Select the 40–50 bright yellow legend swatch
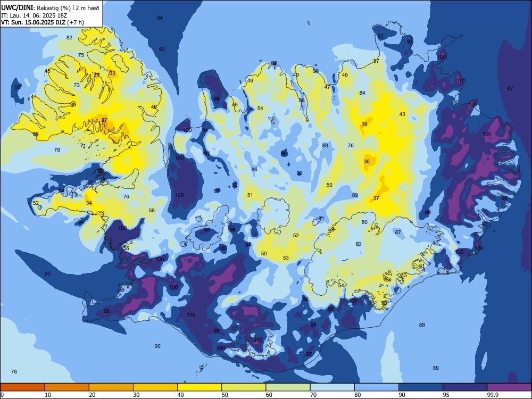 point(199,387)
